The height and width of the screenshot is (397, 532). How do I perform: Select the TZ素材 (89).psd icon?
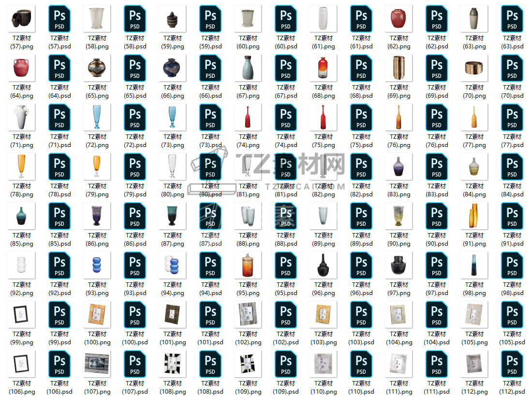point(361,216)
